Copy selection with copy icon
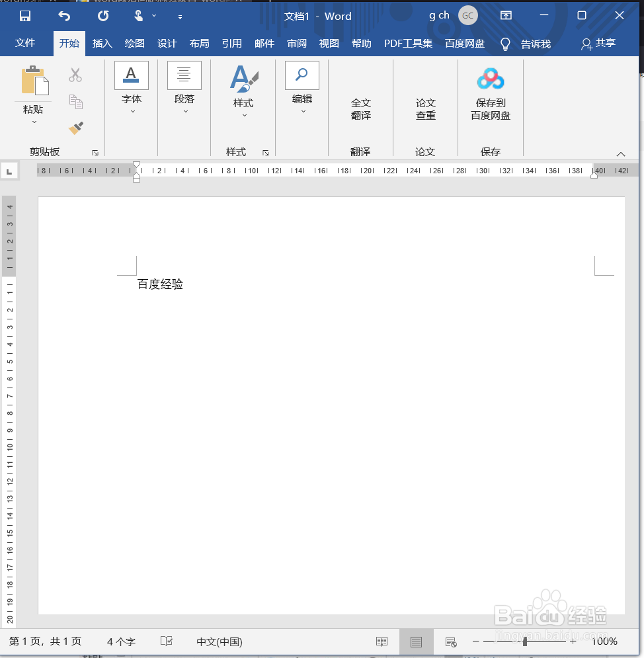Screen dimensions: 644x658 pos(75,102)
